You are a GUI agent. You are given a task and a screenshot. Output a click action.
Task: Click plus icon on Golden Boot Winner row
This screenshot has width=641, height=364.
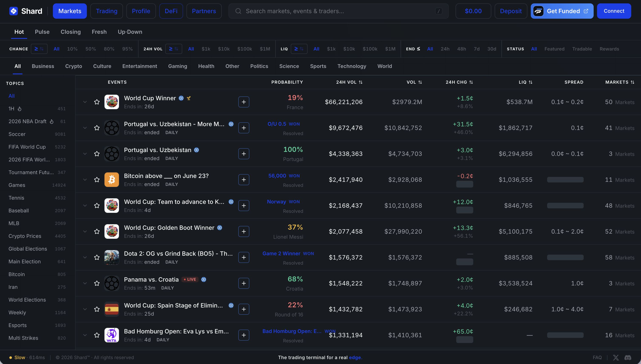244,231
